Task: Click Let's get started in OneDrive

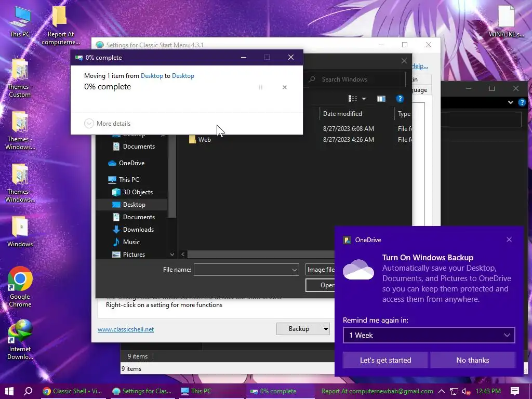Action: 385,360
